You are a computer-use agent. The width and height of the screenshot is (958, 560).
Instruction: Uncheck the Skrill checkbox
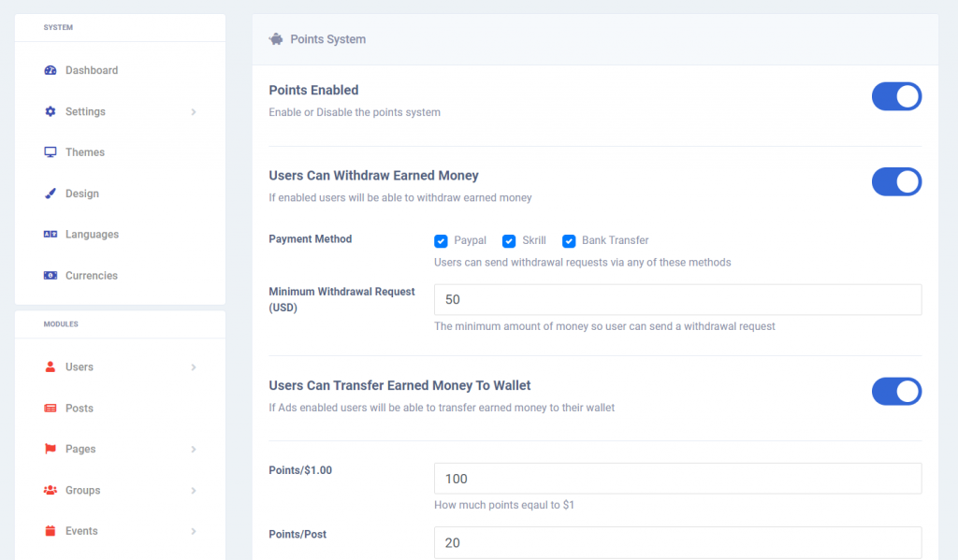click(508, 240)
